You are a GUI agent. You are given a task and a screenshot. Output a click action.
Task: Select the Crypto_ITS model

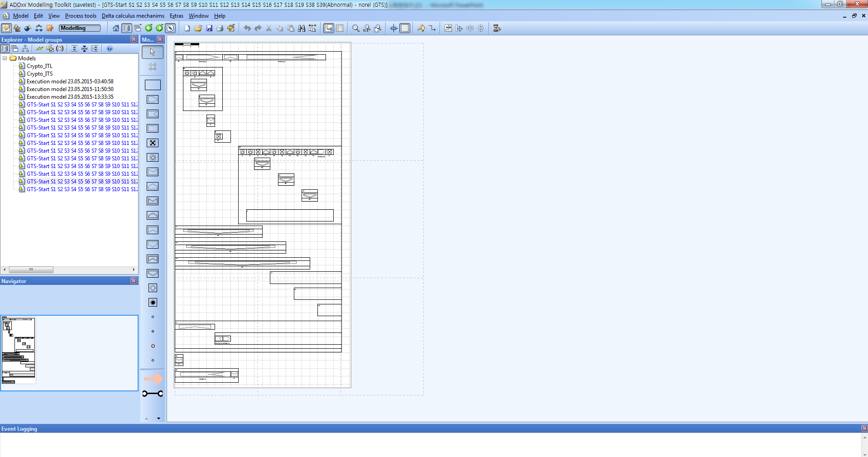[39, 74]
